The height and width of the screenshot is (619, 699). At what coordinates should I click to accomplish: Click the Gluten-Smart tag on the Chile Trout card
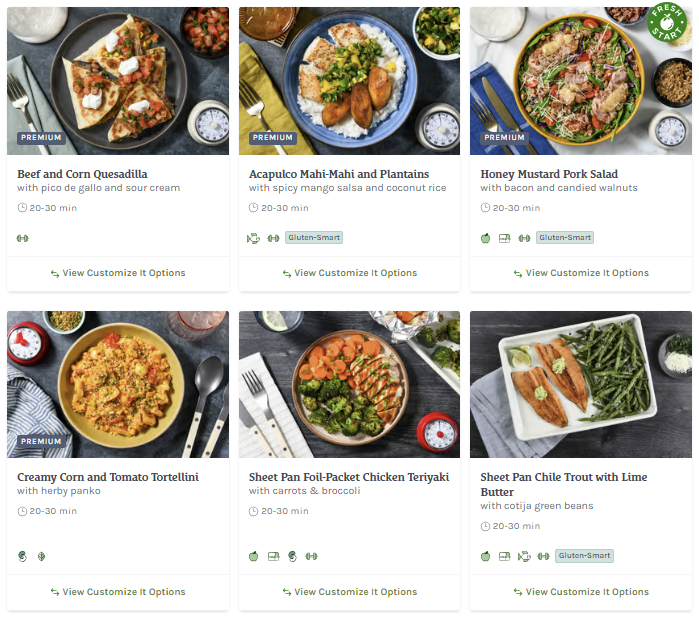pos(584,556)
